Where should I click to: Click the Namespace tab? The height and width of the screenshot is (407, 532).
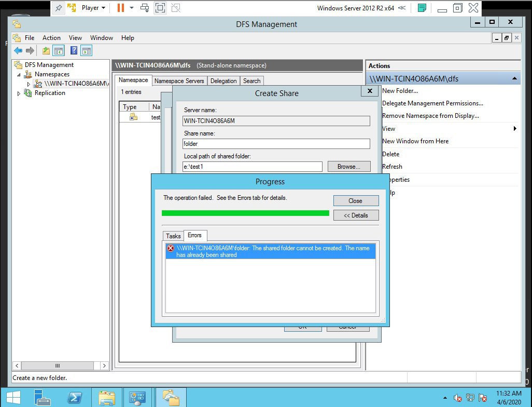[133, 80]
